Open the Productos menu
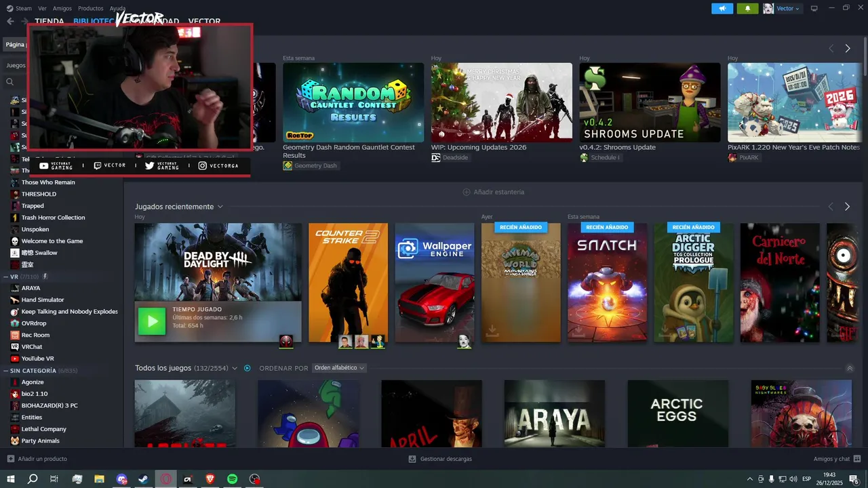The height and width of the screenshot is (488, 868). click(91, 8)
